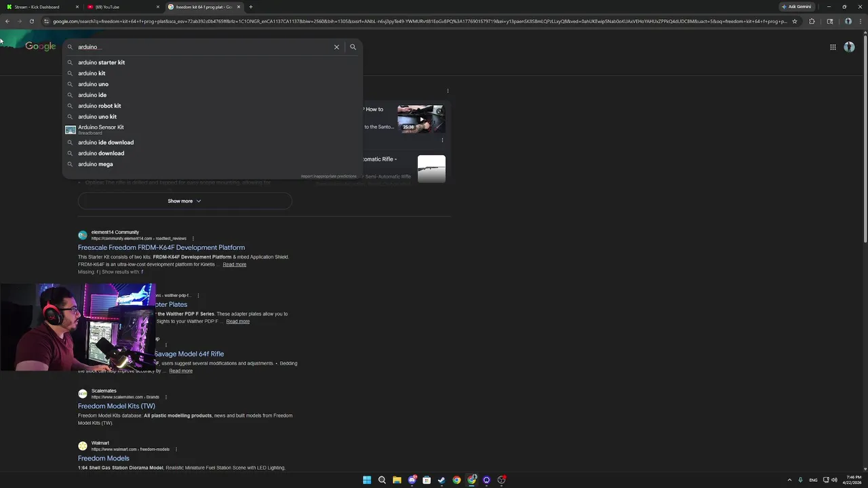Click into the arduino search input
Screen dimensions: 868x488
point(203,47)
